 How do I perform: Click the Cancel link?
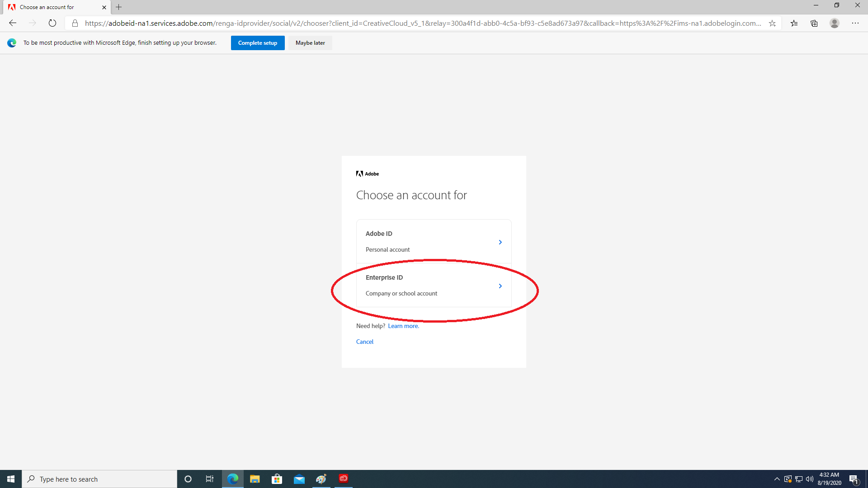364,342
